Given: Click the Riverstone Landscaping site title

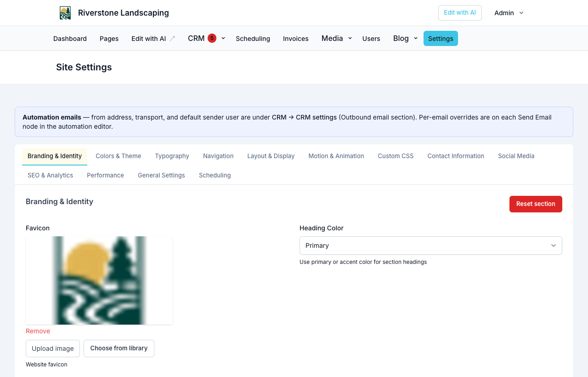Looking at the screenshot, I should [124, 13].
